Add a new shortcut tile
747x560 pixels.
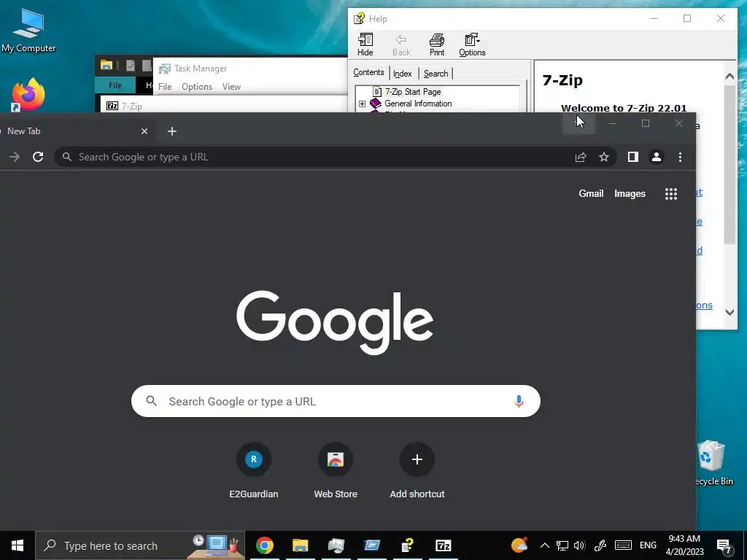click(x=417, y=470)
